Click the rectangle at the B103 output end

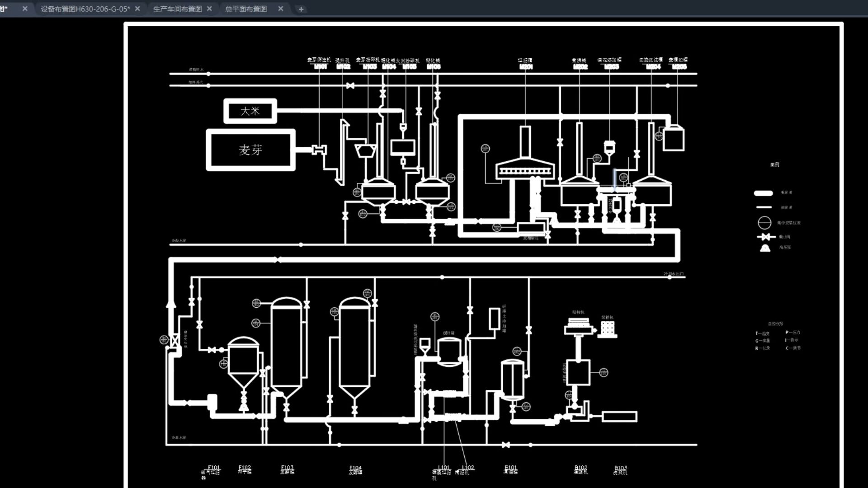tap(619, 417)
